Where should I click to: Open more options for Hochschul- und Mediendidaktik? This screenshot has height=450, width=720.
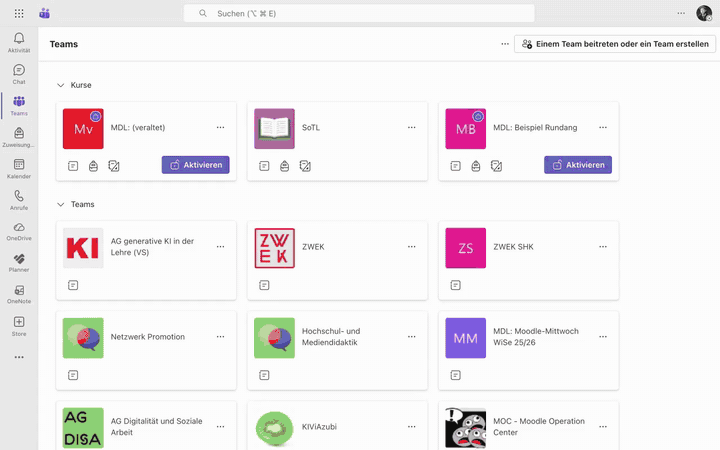pyautogui.click(x=411, y=337)
